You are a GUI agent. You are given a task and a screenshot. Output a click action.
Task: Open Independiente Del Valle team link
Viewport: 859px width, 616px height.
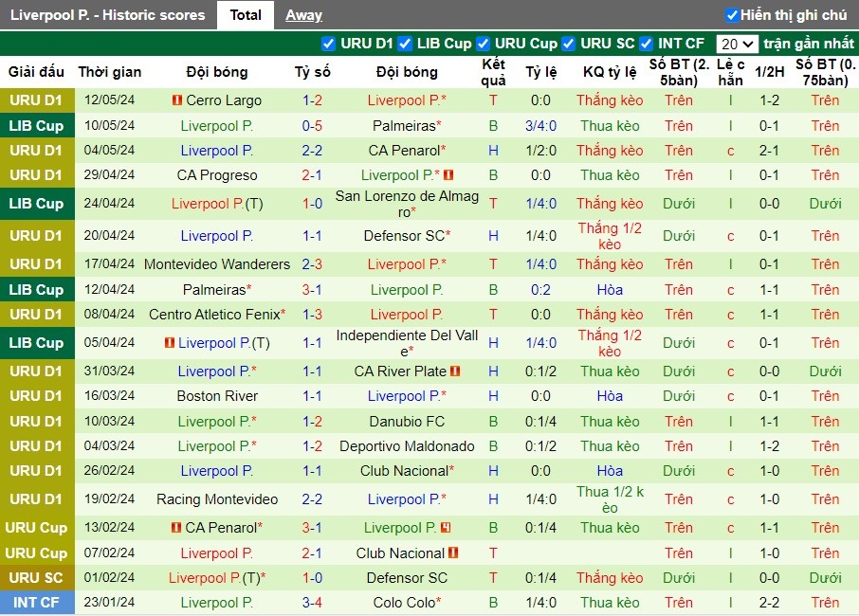tap(407, 343)
